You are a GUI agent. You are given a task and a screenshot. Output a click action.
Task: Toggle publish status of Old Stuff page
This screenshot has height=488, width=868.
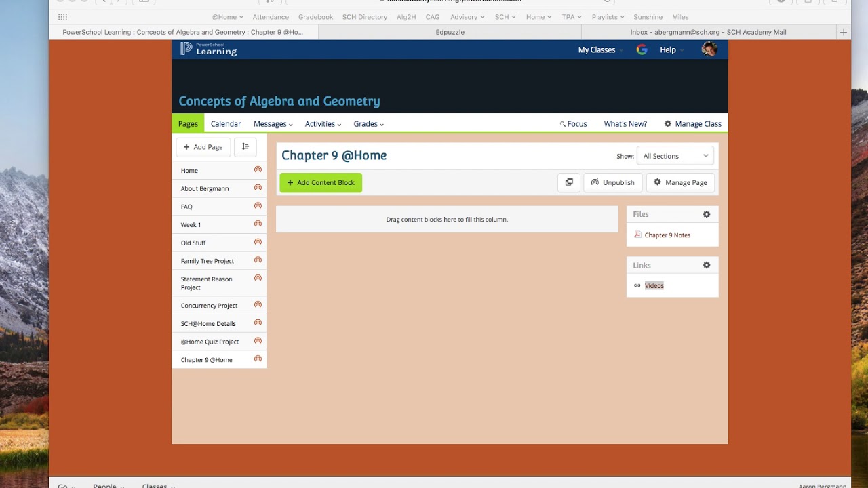(x=258, y=242)
